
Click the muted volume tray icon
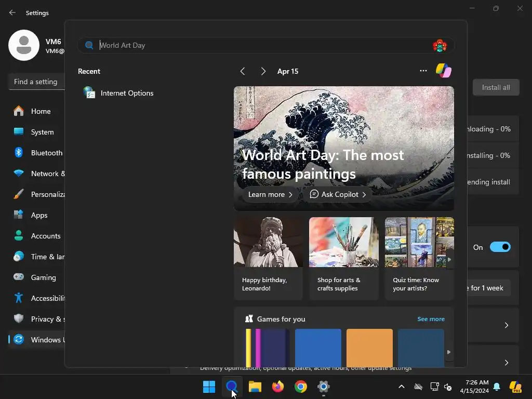(x=448, y=387)
